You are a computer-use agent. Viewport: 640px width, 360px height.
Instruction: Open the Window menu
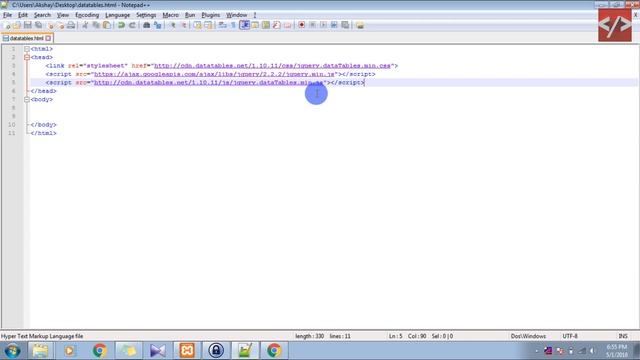237,15
